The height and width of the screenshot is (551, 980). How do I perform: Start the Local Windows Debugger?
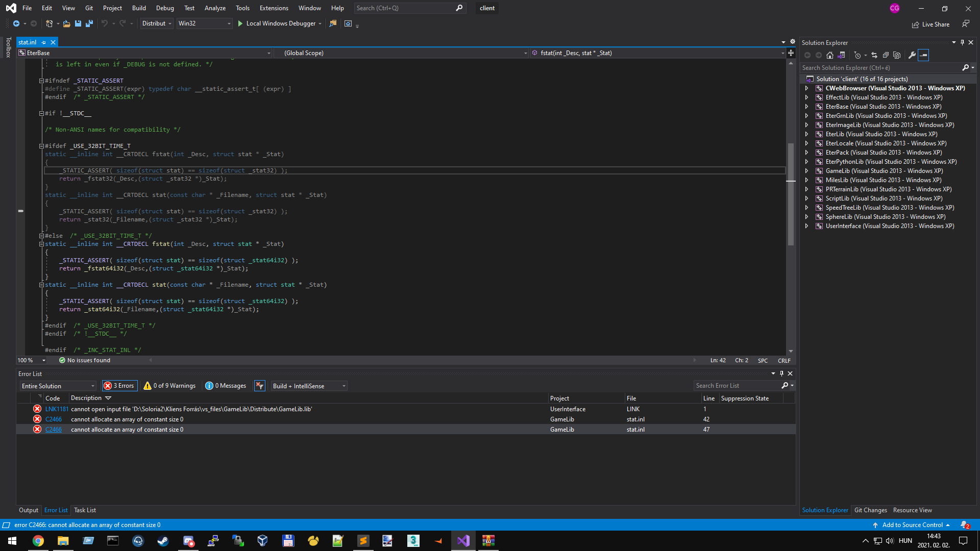tap(277, 23)
